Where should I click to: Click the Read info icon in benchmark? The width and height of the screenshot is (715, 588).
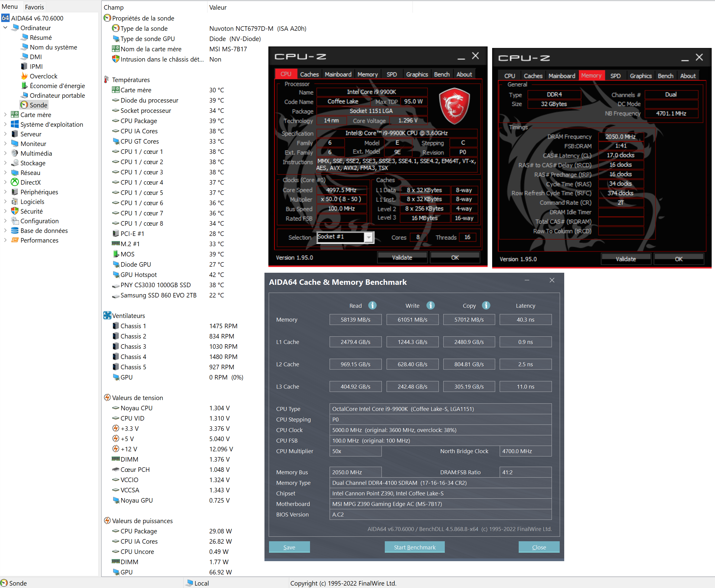point(372,305)
